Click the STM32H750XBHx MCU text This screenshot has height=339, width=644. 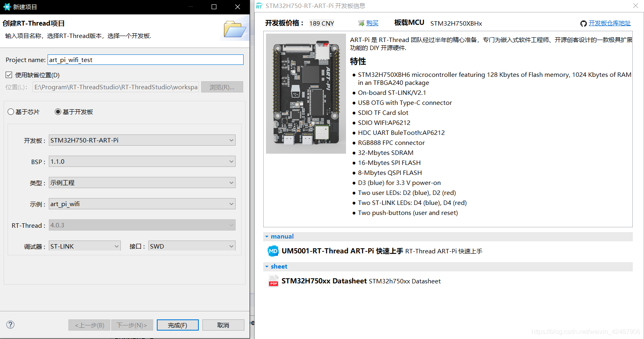click(x=456, y=23)
